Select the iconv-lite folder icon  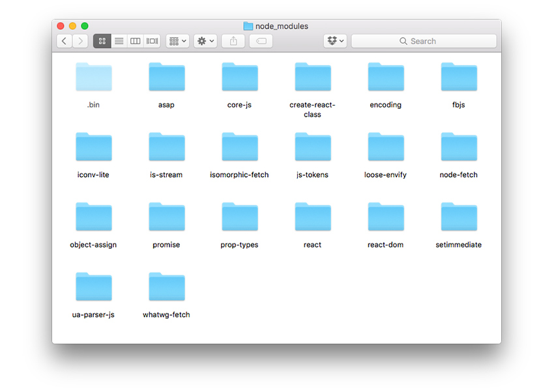(94, 147)
